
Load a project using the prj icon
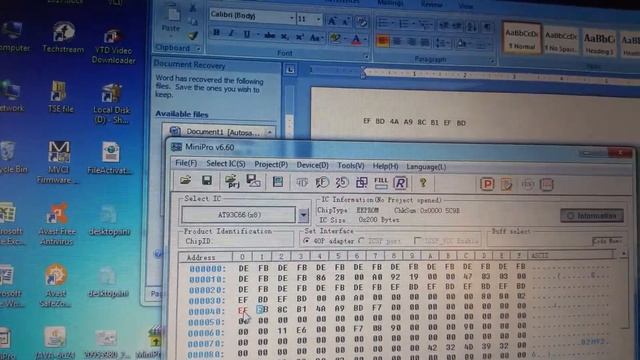click(x=232, y=181)
